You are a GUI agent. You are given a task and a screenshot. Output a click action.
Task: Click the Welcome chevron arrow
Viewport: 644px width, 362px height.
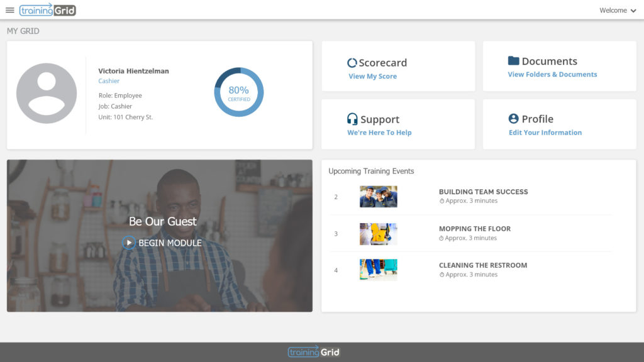pos(633,11)
